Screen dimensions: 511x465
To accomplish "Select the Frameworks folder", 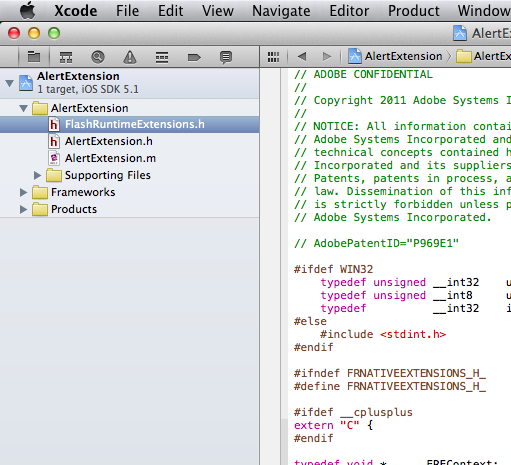I will tap(129, 192).
